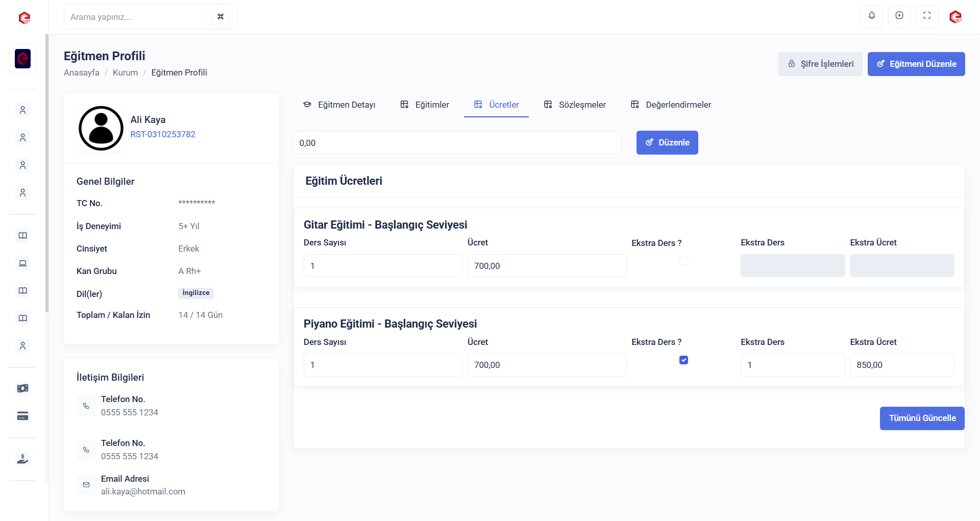
Task: Toggle fullscreen mode icon
Action: 927,16
